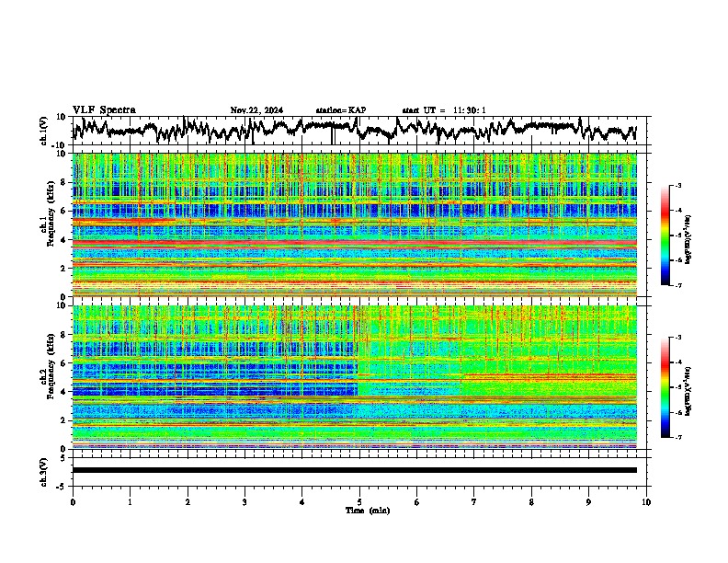728x563 pixels.
Task: Click the 'ch.3(V)' axis label
Action: pos(44,472)
